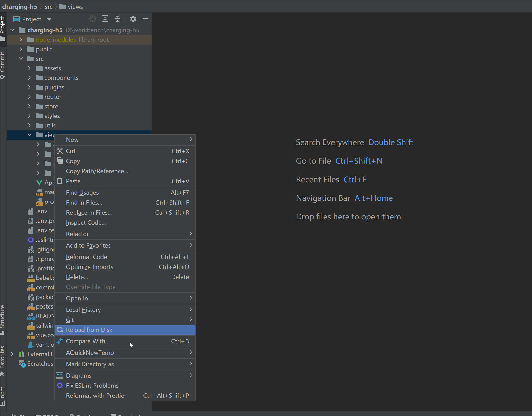Expand the components folder
Viewport: 532px width, 416px height.
(x=30, y=77)
